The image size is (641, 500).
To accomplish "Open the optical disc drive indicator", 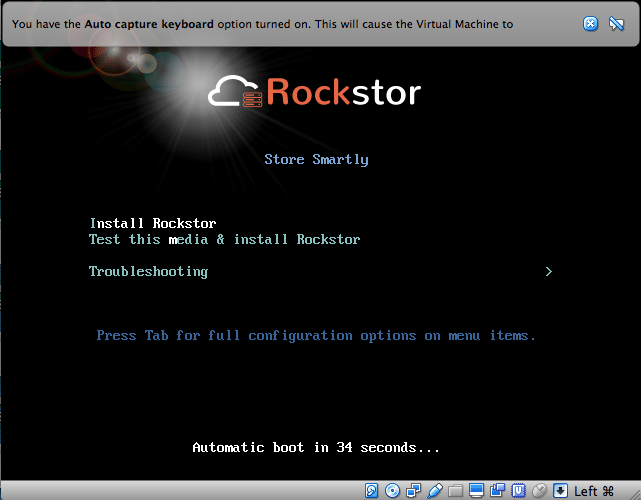I will coord(392,490).
